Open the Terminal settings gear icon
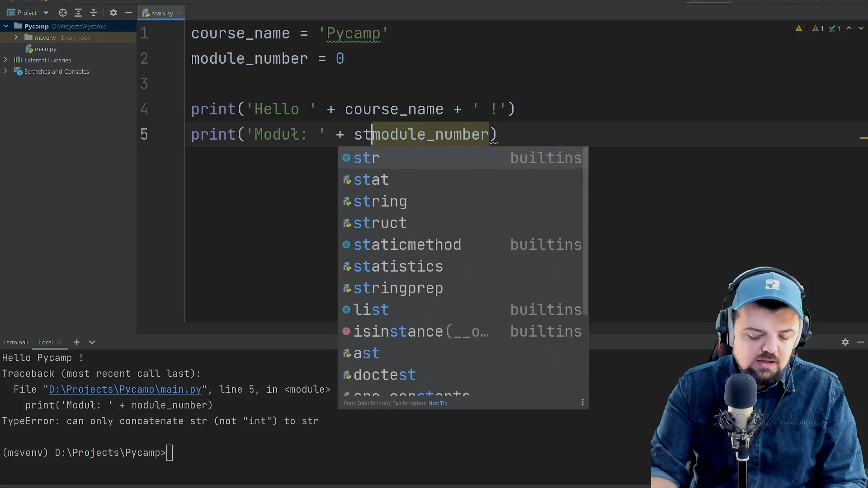The image size is (868, 488). click(845, 342)
